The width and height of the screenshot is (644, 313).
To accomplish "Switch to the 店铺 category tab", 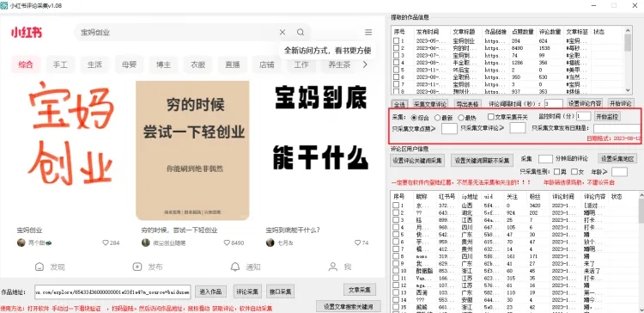I will click(267, 64).
